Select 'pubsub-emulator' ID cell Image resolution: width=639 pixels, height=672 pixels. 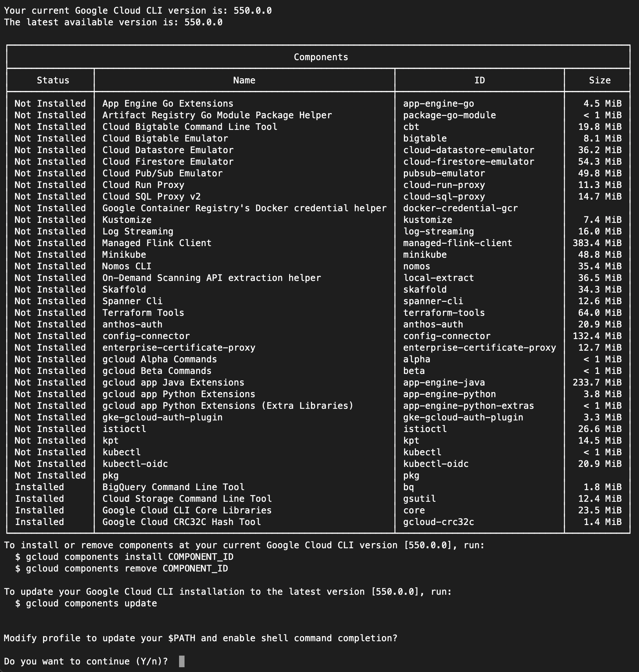(x=444, y=173)
